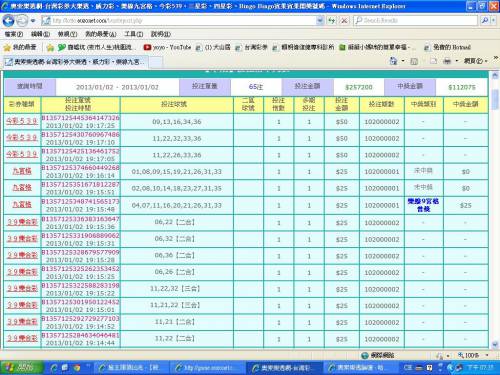The width and height of the screenshot is (500, 375).
Task: Click the $257200 bet amount value
Action: [x=359, y=87]
